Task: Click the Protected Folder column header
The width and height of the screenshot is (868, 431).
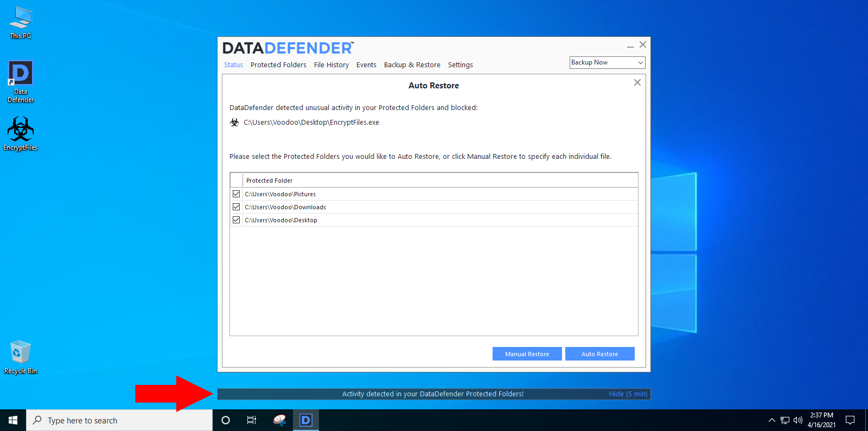Action: click(269, 181)
